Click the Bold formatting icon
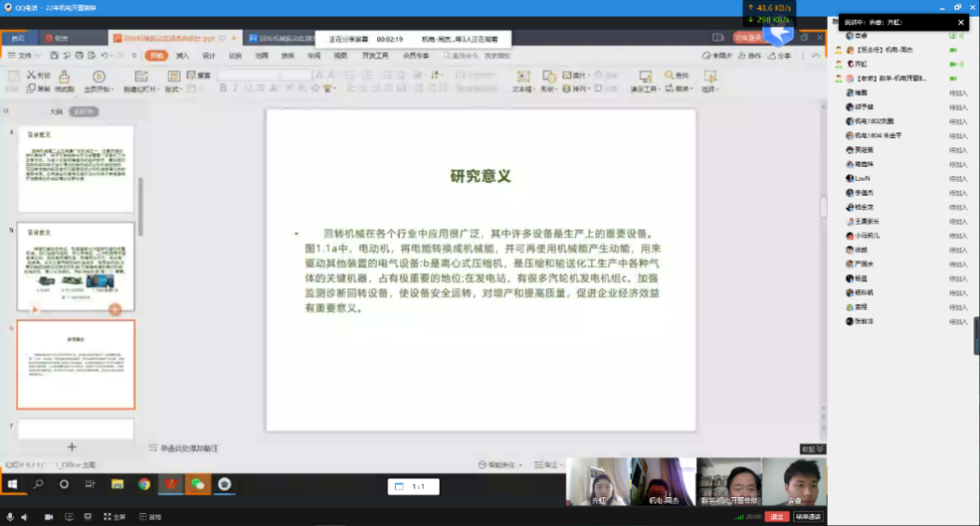The height and width of the screenshot is (526, 980). (x=223, y=89)
